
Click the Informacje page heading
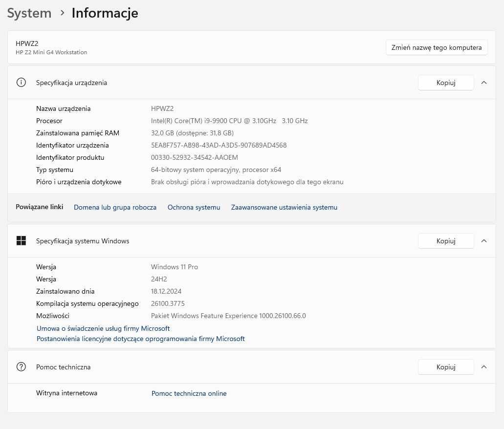tap(105, 13)
